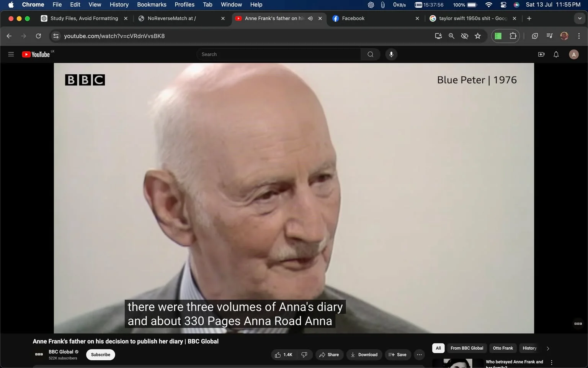Viewport: 588px width, 368px height.
Task: Go back with Chrome back arrow
Action: (x=9, y=36)
